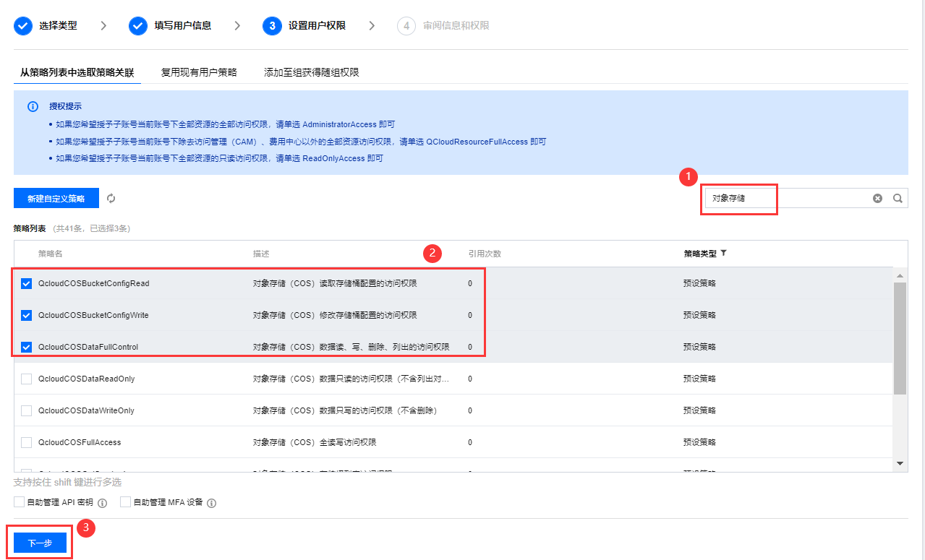Click the 策略类型 column header text
This screenshot has width=925, height=560.
tap(700, 254)
